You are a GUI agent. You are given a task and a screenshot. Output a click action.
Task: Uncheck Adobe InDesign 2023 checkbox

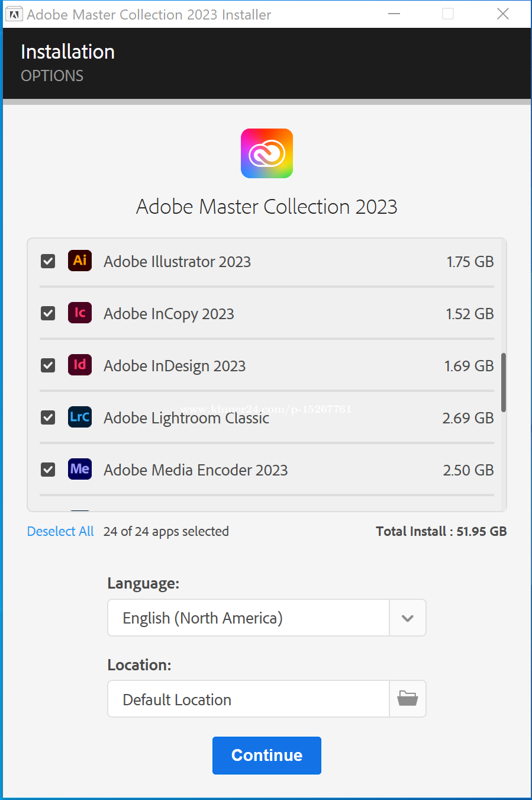pos(48,365)
